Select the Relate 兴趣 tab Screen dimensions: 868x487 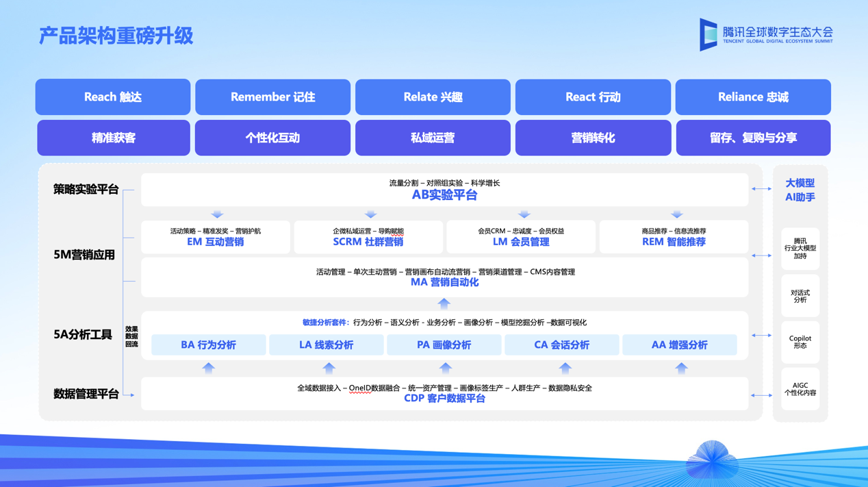[x=433, y=97]
